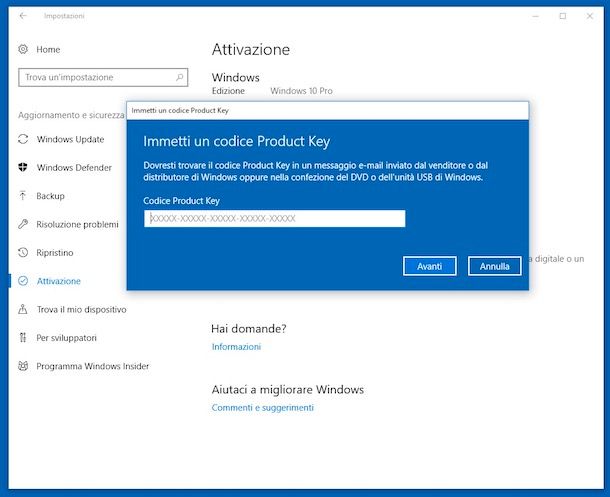
Task: Open Per sviluppatori settings
Action: pyautogui.click(x=66, y=338)
